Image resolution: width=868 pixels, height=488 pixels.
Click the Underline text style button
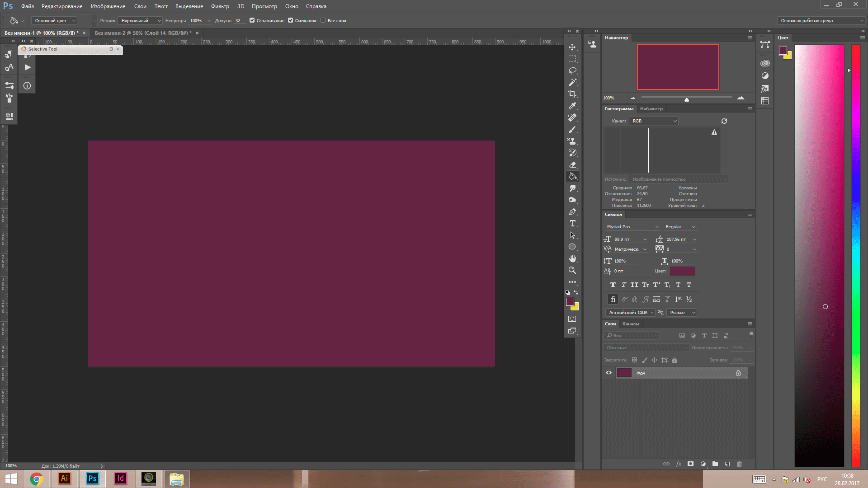coord(678,285)
